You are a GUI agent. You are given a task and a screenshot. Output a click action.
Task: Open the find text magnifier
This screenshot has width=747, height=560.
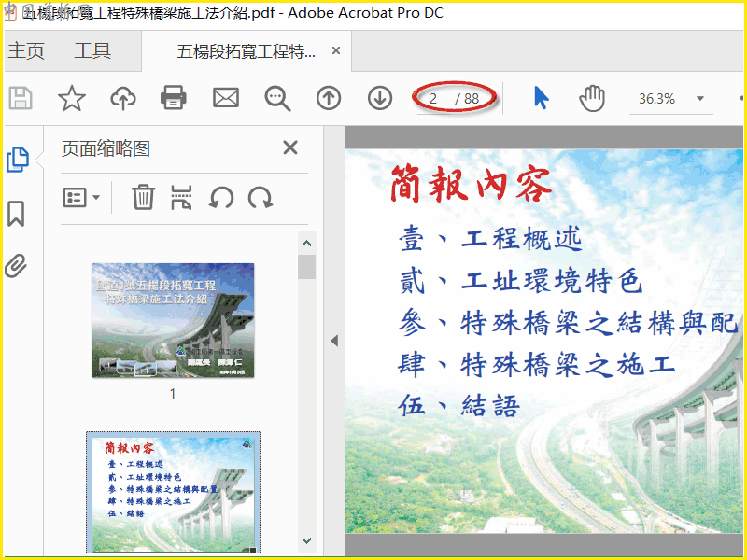(277, 99)
